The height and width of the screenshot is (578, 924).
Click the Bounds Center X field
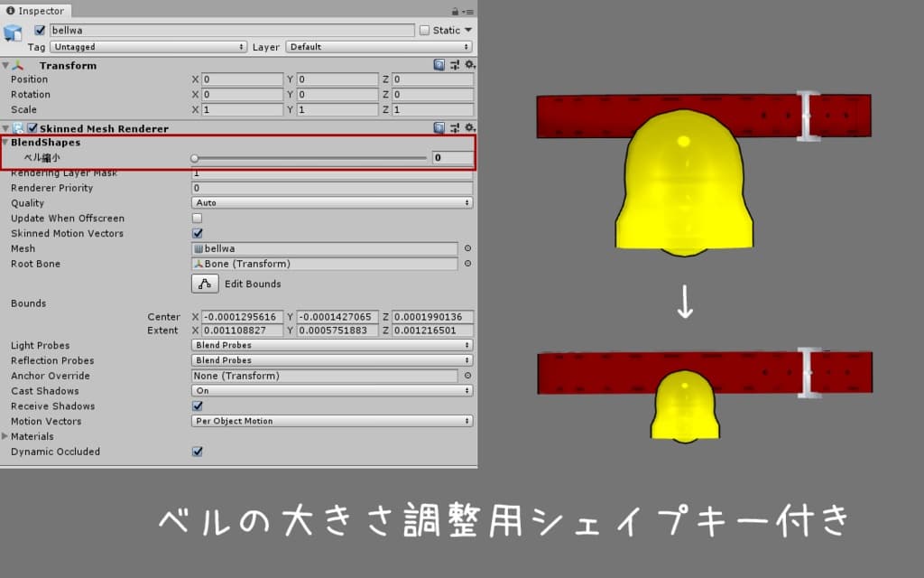[242, 317]
